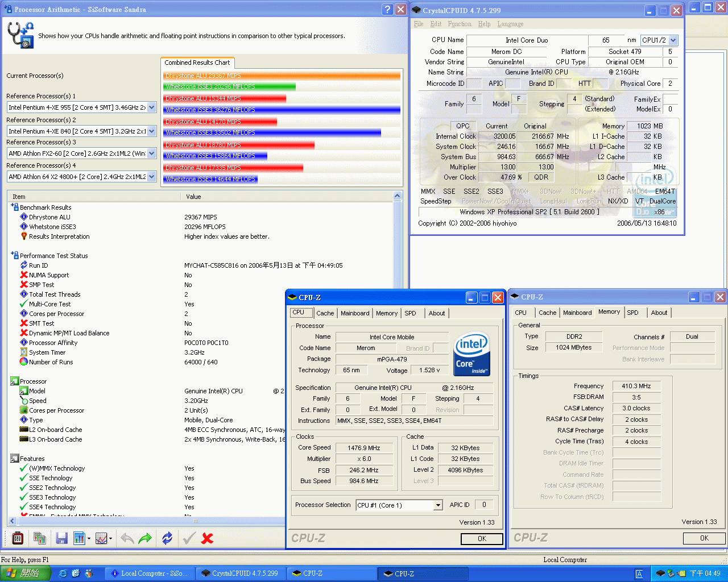
Task: Click the Safely Remove Hardware tray icon
Action: (671, 573)
